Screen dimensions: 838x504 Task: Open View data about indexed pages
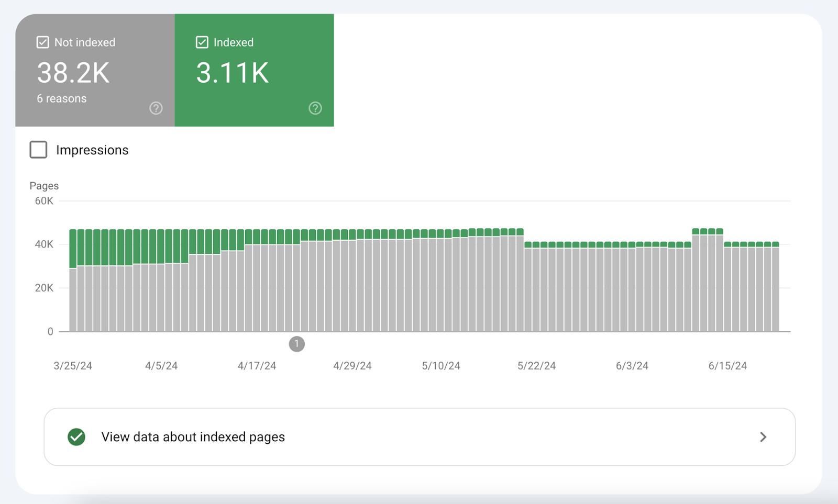[x=193, y=436]
